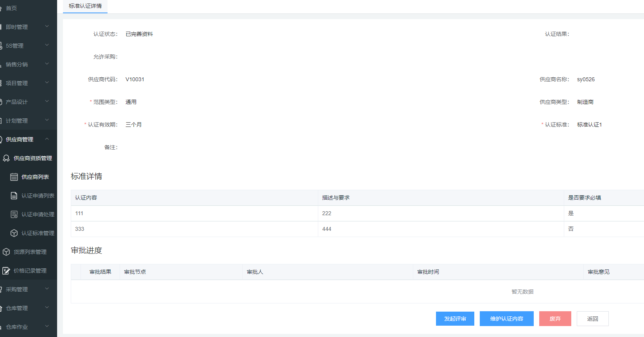Click the 审批节点 column header
The image size is (644, 337).
[x=135, y=272]
